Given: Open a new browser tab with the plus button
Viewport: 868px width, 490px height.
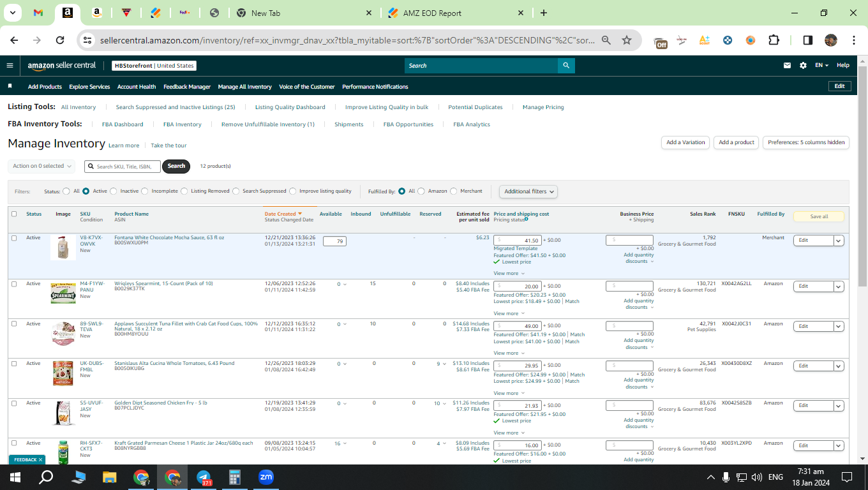Looking at the screenshot, I should tap(544, 13).
